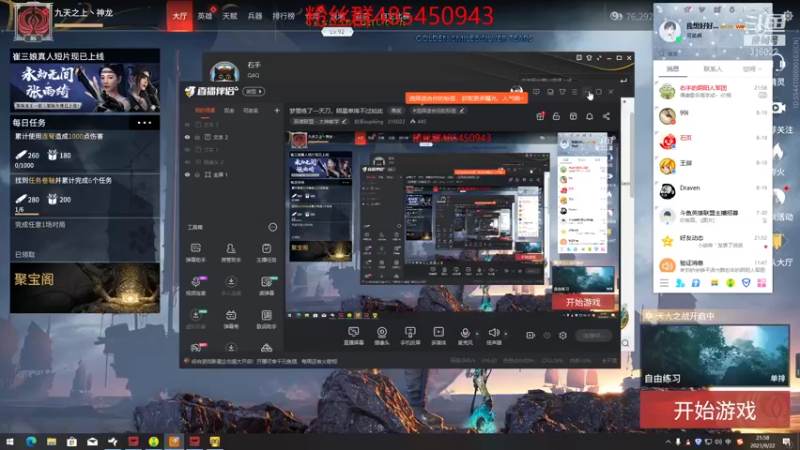The height and width of the screenshot is (450, 800).
Task: Open the 天赋 tab in game
Action: click(x=230, y=16)
